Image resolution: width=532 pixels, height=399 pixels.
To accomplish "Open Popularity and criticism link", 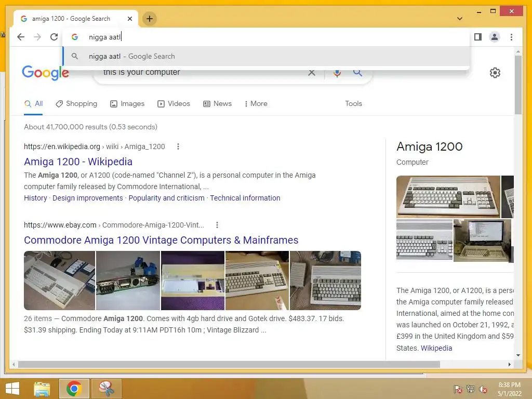I will tap(166, 198).
